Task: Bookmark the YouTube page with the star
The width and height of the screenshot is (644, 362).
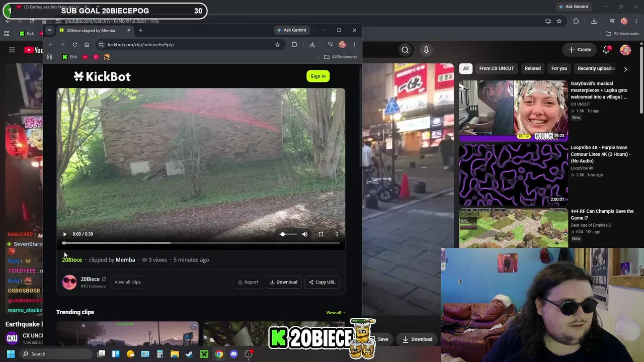Action: 559,21
